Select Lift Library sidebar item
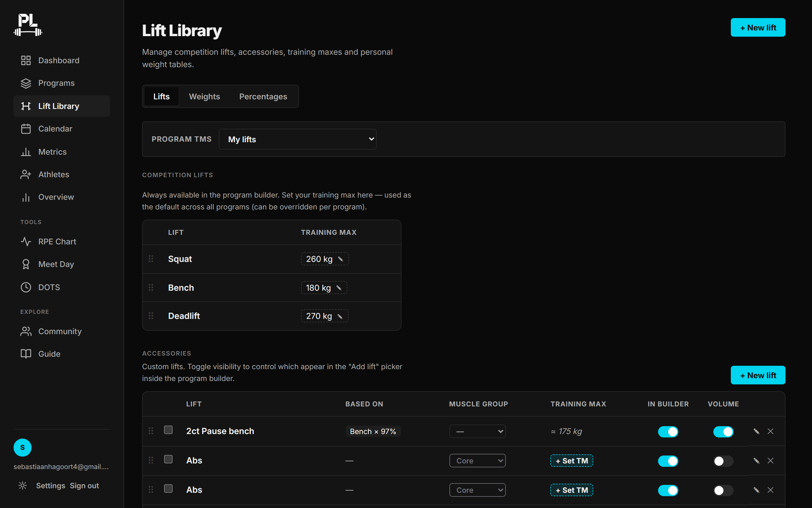812x508 pixels. point(61,106)
